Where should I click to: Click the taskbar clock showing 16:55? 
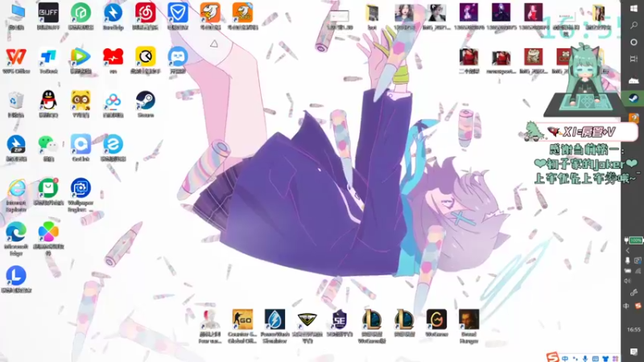pyautogui.click(x=634, y=329)
